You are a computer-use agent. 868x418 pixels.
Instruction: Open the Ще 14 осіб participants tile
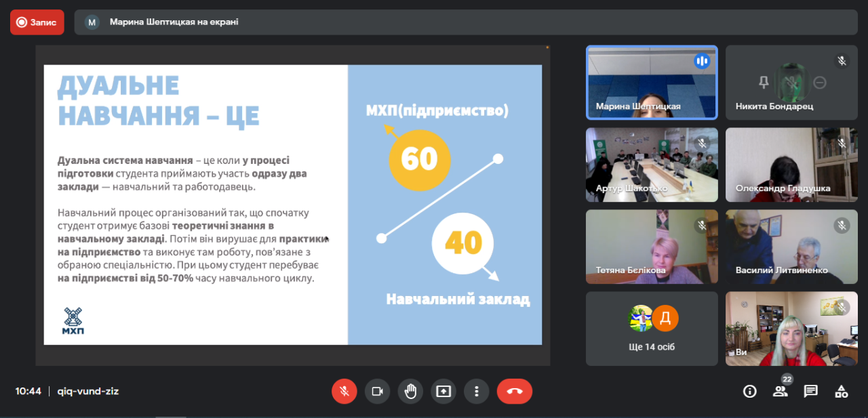(652, 329)
